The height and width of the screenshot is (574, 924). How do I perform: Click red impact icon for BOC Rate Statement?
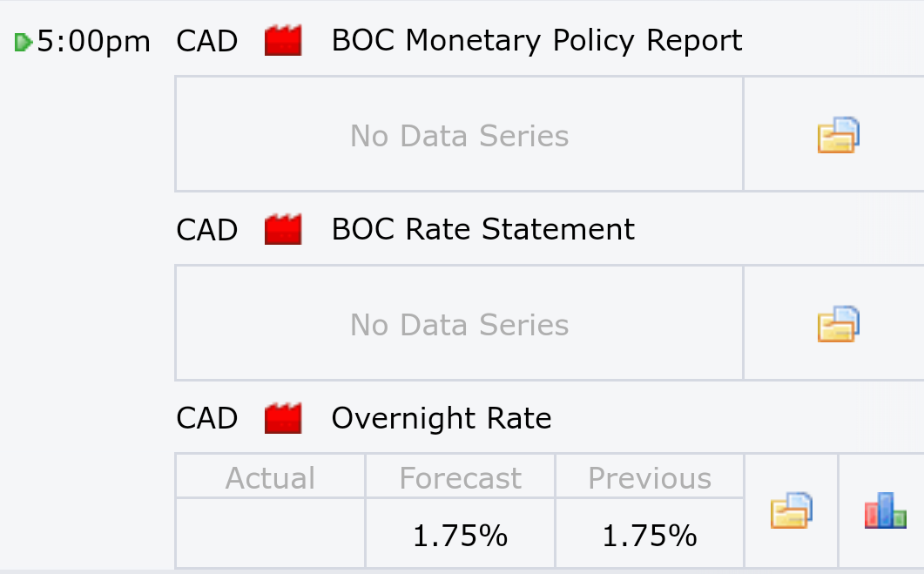tap(283, 229)
